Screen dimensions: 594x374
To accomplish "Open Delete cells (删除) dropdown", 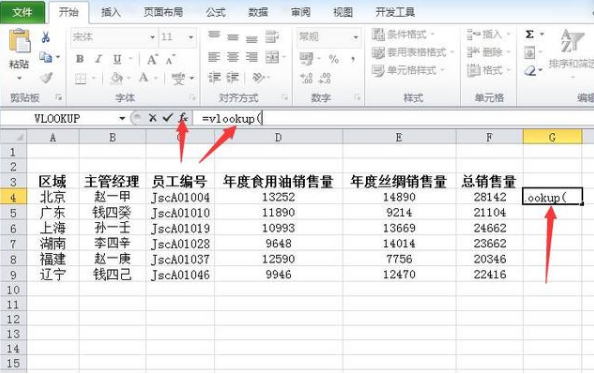I will coord(488,52).
